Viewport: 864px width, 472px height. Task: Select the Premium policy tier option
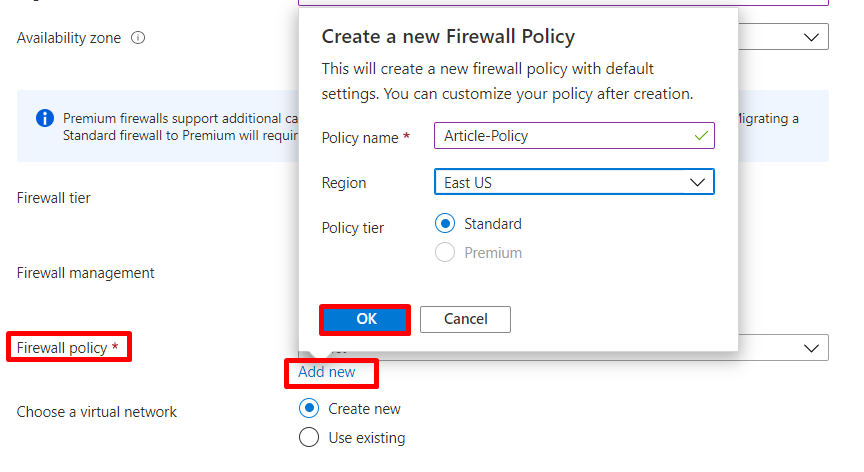pyautogui.click(x=445, y=253)
